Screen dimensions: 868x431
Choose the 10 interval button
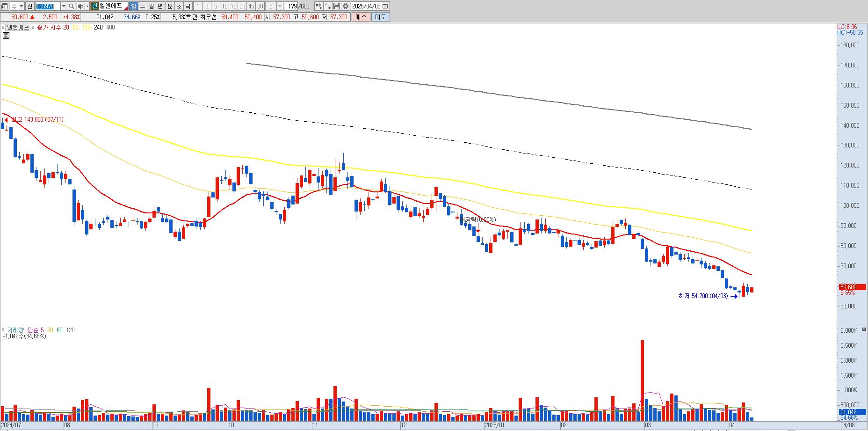click(224, 6)
